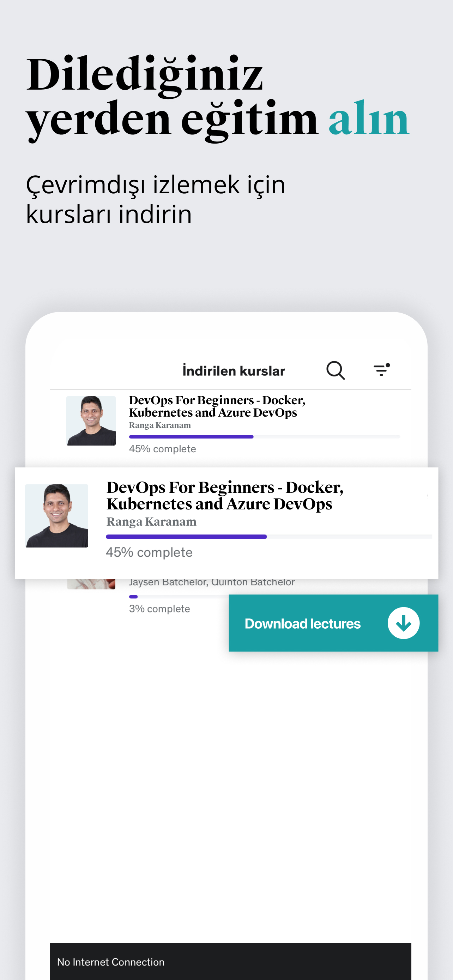Click "45% complete" label in top row
Image resolution: width=453 pixels, height=980 pixels.
click(x=162, y=449)
